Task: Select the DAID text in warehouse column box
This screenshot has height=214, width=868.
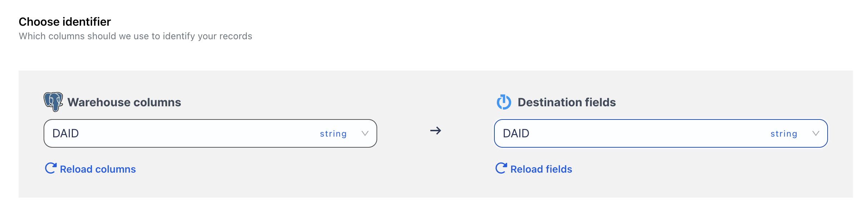Action: tap(66, 133)
